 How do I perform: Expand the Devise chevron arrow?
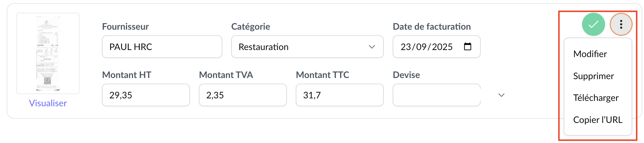501,95
